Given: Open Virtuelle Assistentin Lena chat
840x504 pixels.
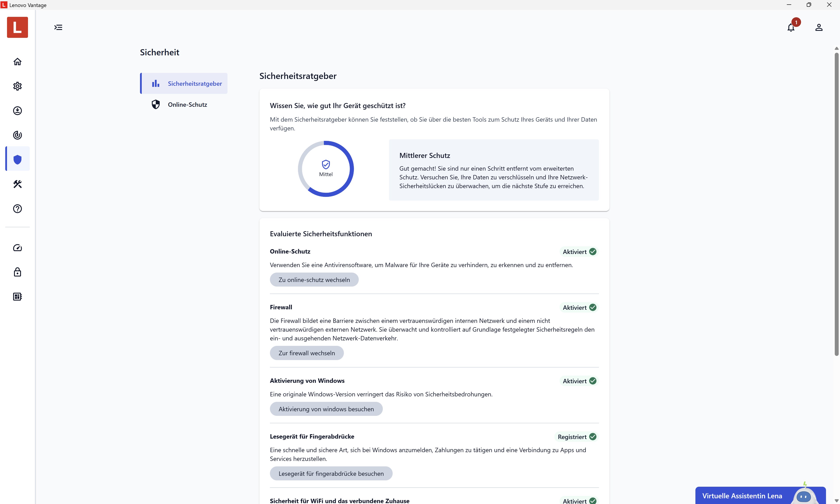Looking at the screenshot, I should point(760,496).
